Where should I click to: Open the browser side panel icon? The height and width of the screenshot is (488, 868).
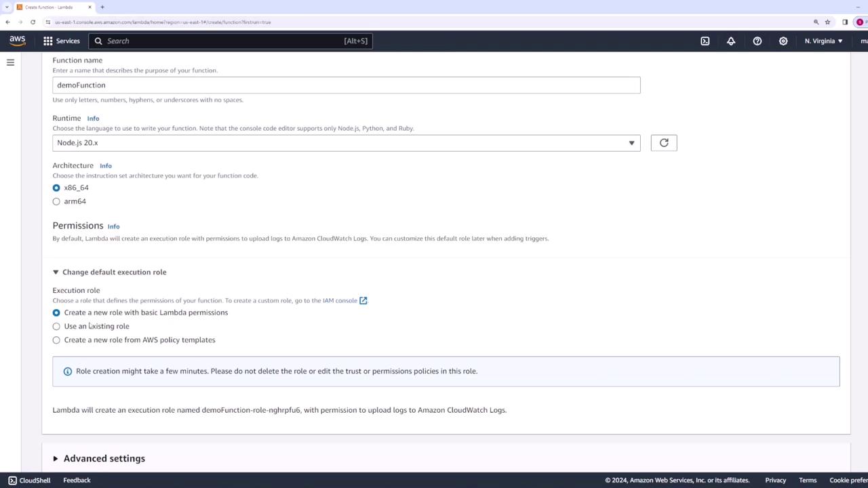[845, 22]
